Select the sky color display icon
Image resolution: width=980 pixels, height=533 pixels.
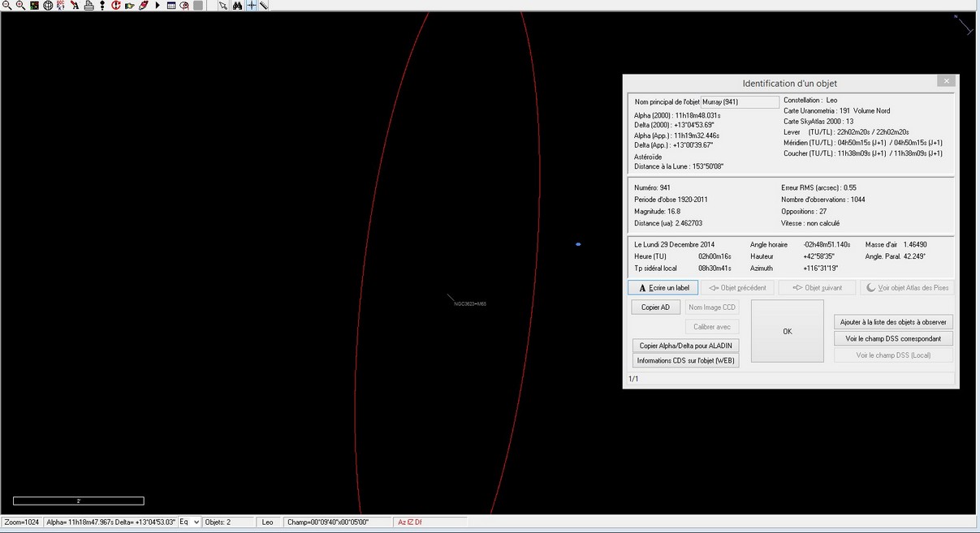point(34,5)
